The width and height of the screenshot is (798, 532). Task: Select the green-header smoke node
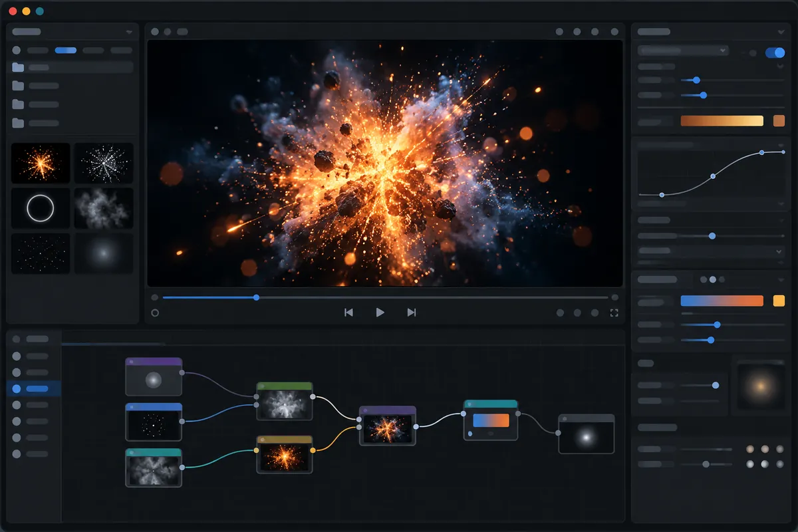point(285,401)
